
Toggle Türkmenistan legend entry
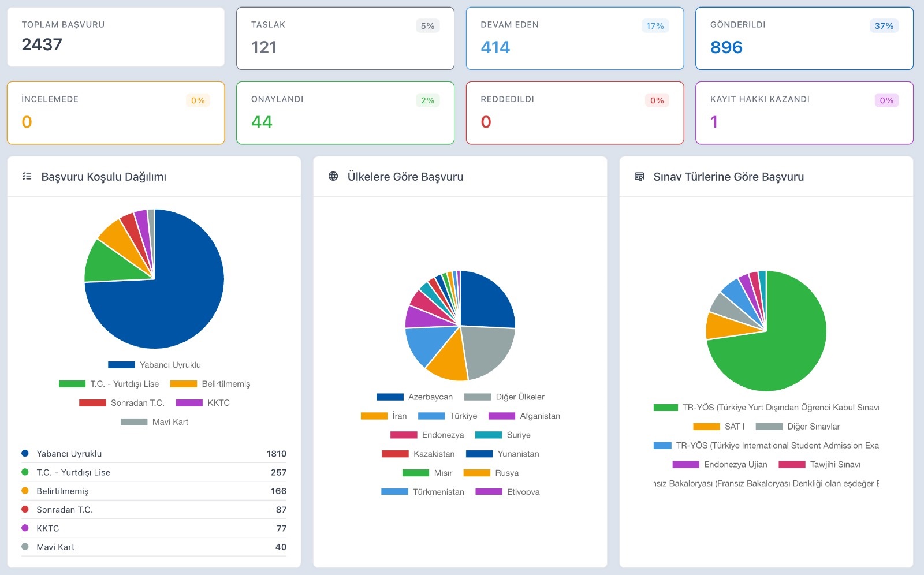[423, 492]
